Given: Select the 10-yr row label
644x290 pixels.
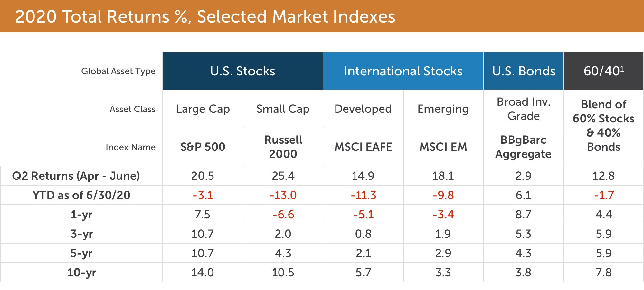Looking at the screenshot, I should (x=81, y=273).
